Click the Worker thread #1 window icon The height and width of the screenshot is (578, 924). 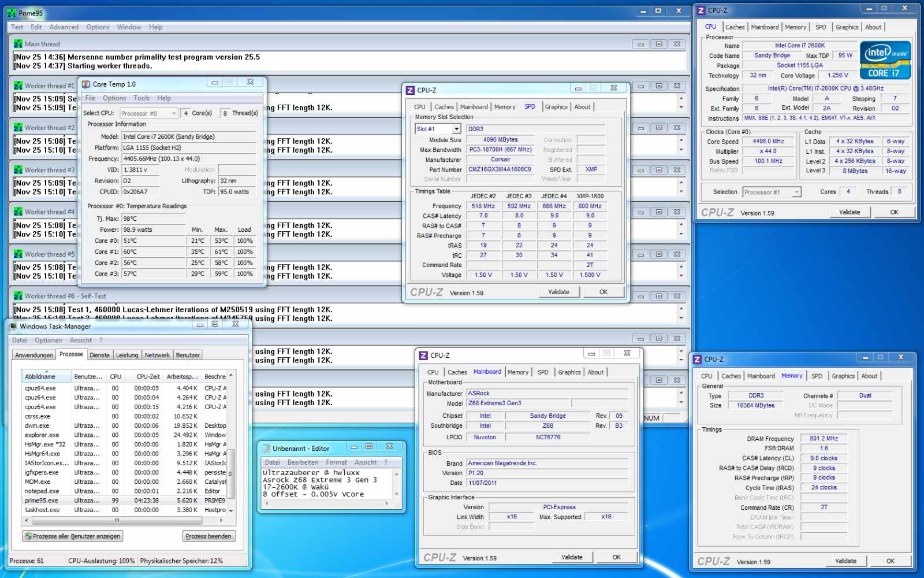point(18,86)
